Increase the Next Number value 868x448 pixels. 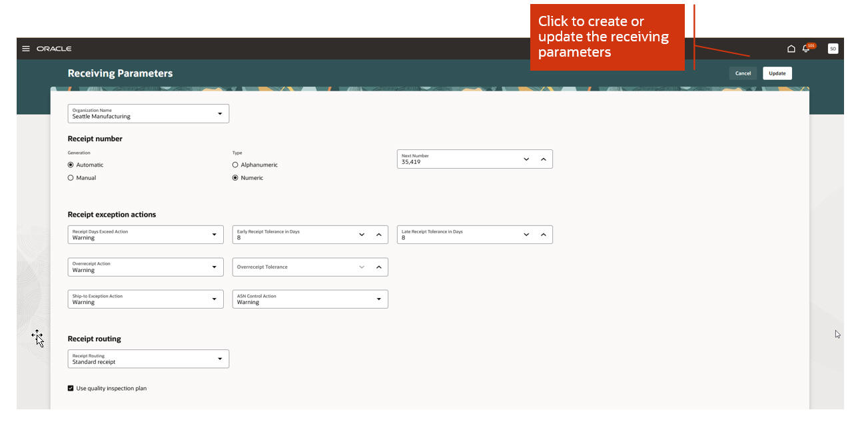[544, 159]
